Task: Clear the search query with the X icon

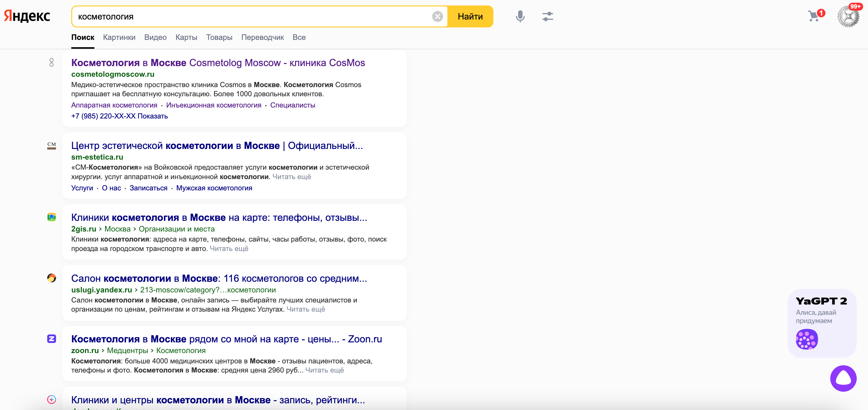Action: (x=437, y=16)
